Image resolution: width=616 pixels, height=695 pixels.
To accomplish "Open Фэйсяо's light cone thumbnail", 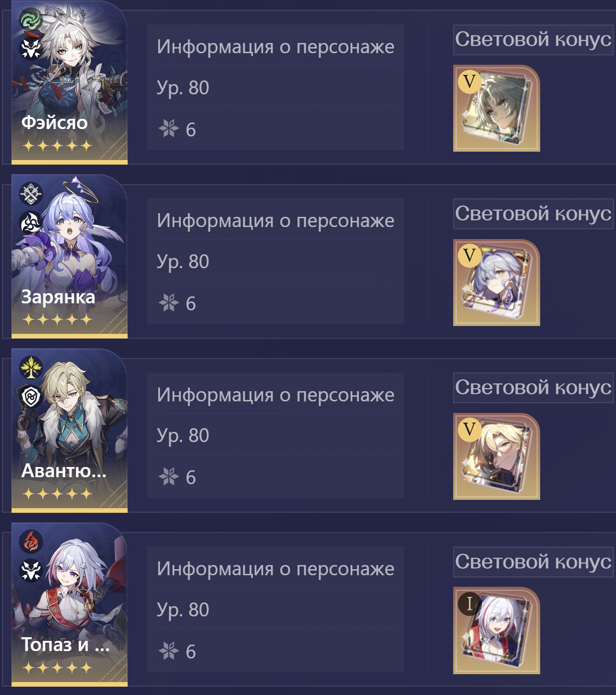I will pyautogui.click(x=497, y=108).
